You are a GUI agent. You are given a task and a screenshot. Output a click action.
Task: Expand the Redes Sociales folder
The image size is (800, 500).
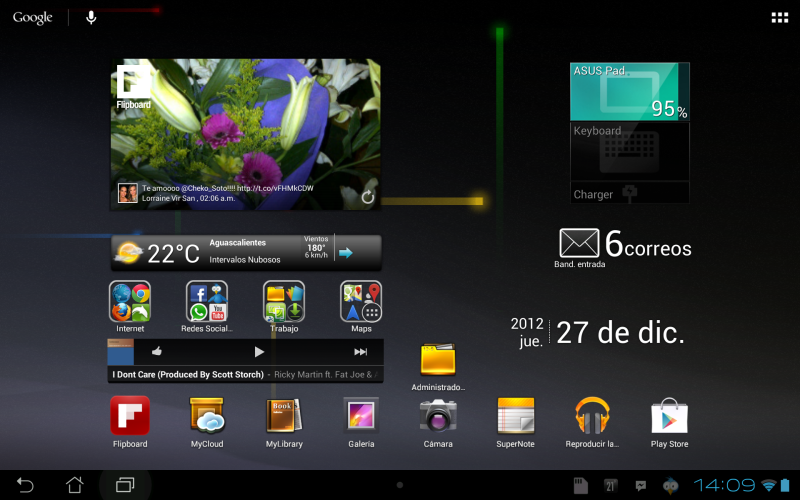click(x=207, y=301)
